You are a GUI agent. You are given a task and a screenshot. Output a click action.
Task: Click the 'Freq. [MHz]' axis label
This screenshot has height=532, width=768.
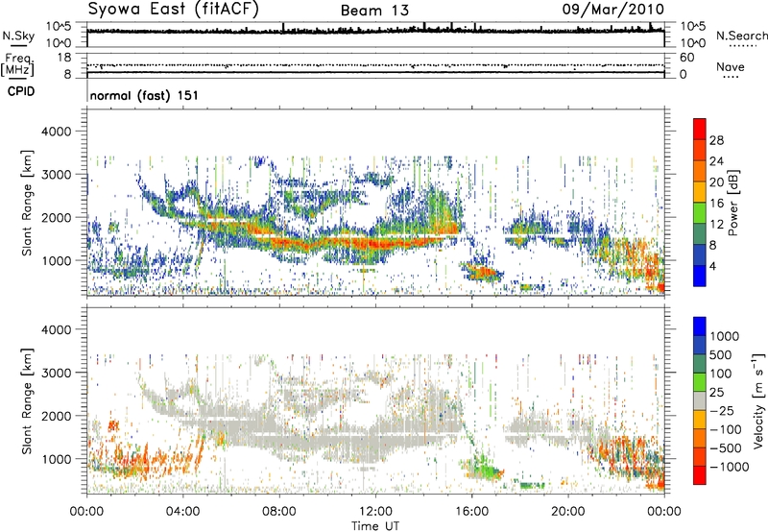(18, 64)
